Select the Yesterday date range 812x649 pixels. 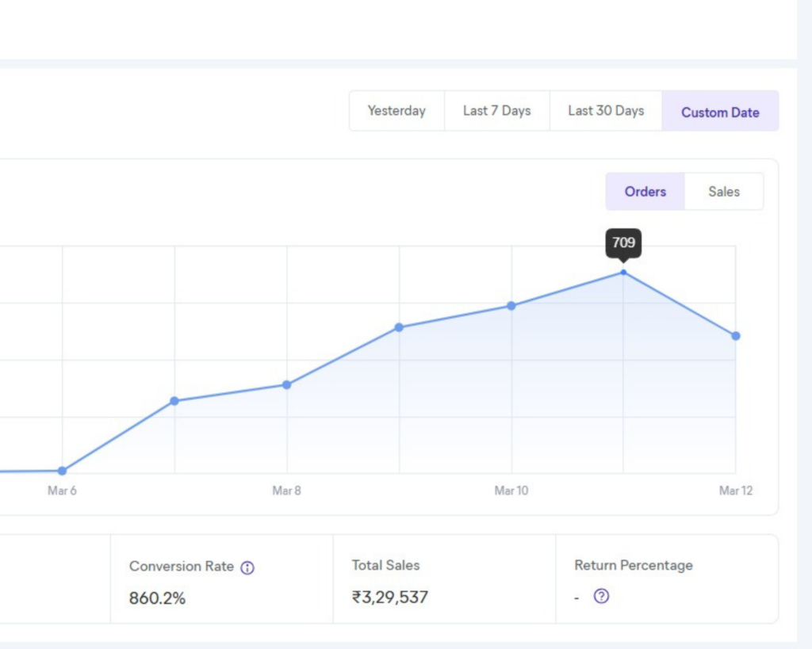pos(396,111)
